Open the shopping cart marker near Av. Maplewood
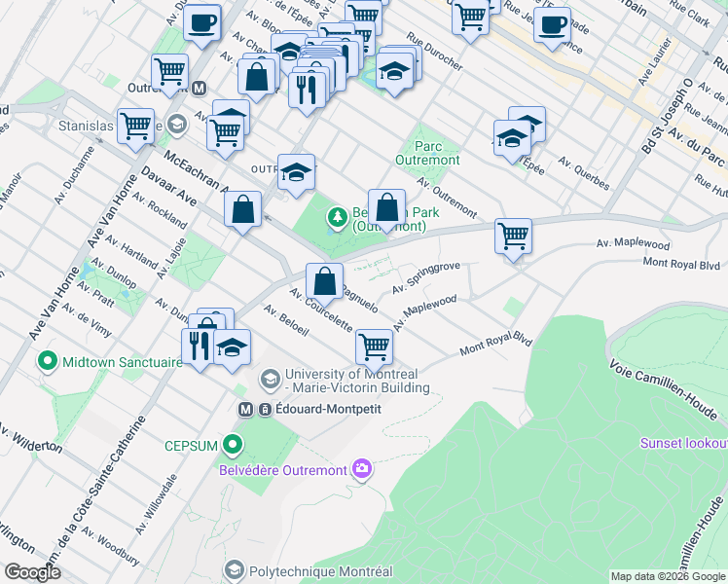Image resolution: width=728 pixels, height=584 pixels. pyautogui.click(x=513, y=238)
